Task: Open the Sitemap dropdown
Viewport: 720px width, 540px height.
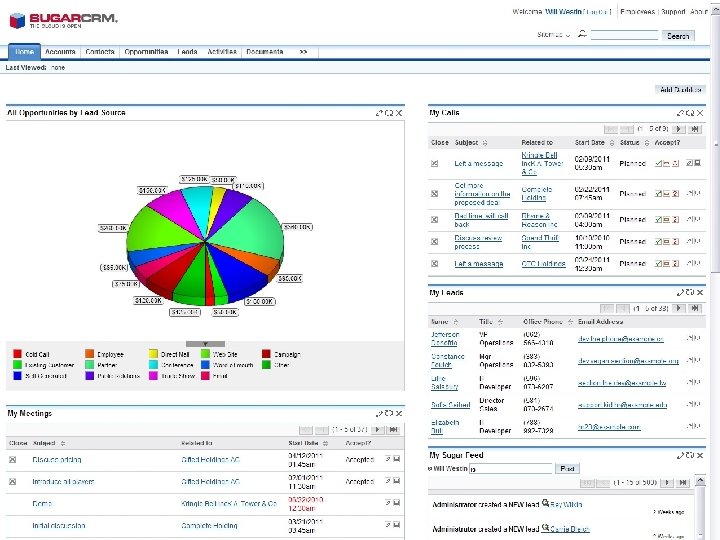Action: pyautogui.click(x=553, y=35)
